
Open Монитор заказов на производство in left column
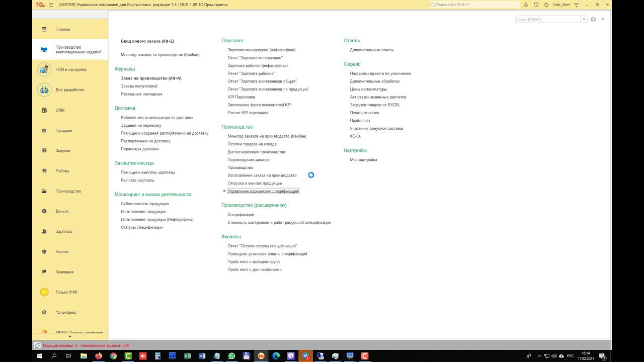160,55
